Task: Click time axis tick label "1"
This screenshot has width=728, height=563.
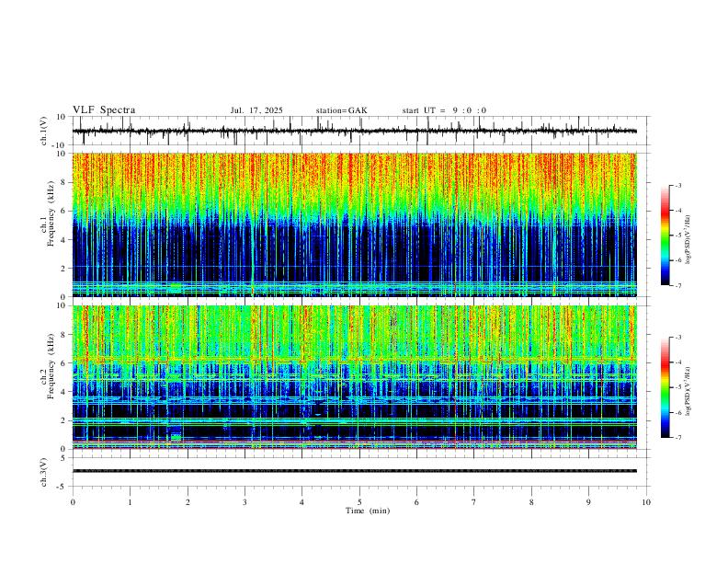Action: 130,502
